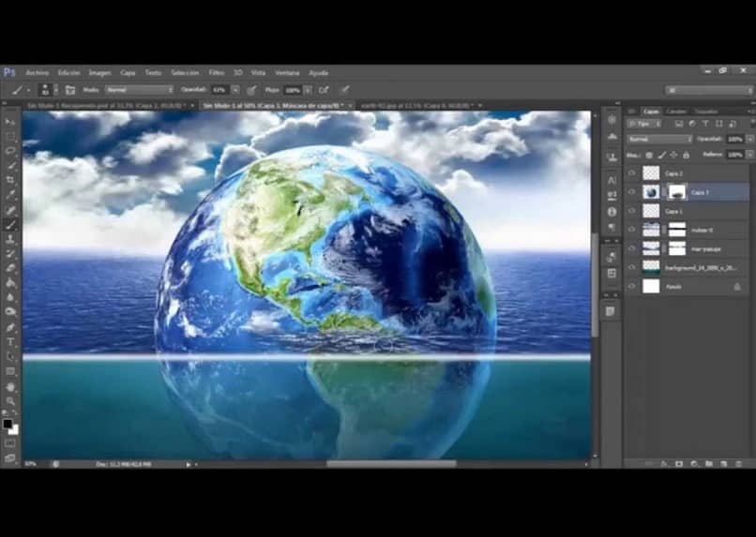Select the Hand tool
Screen dimensions: 756x537
point(10,387)
